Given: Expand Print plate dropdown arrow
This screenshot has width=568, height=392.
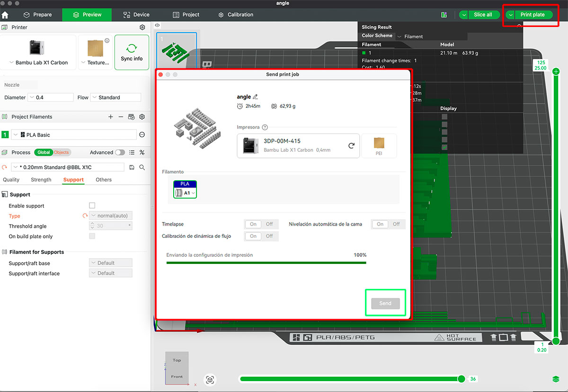Looking at the screenshot, I should tap(511, 15).
